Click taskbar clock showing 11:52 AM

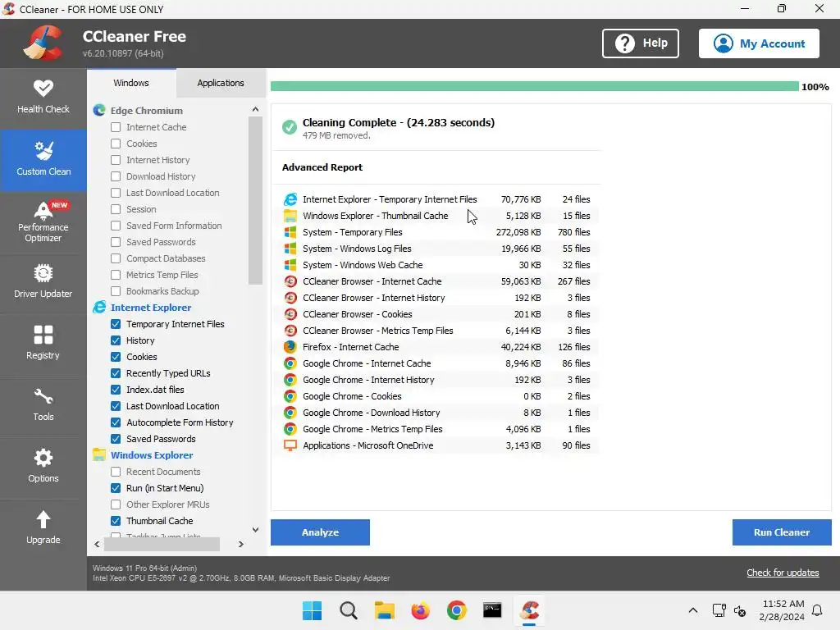click(782, 610)
